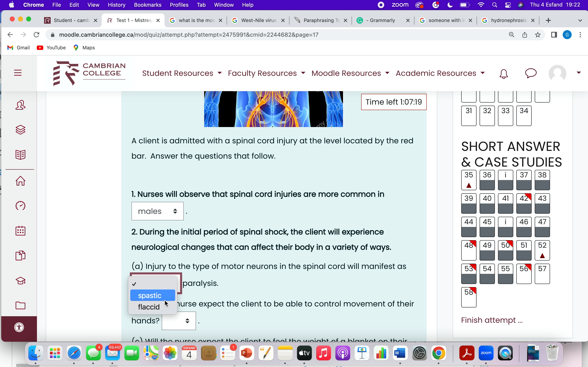Open the Grades book icon in sidebar
Screen dimensions: 588x367
coord(20,154)
